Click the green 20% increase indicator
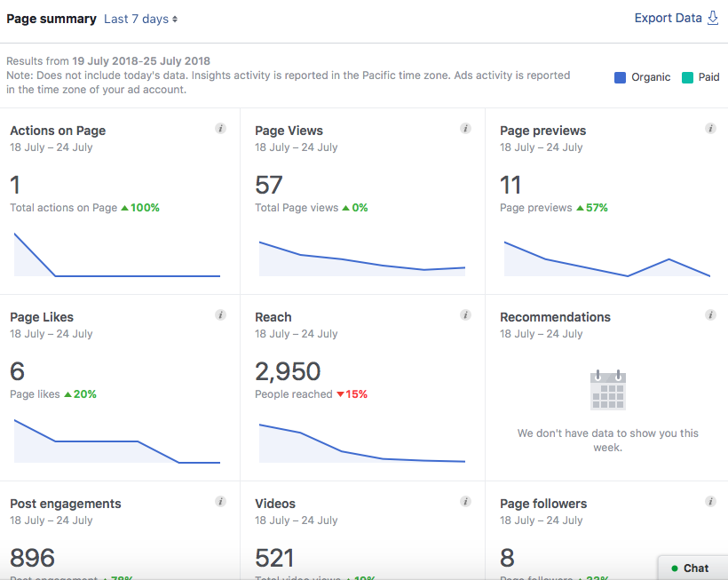 click(80, 394)
